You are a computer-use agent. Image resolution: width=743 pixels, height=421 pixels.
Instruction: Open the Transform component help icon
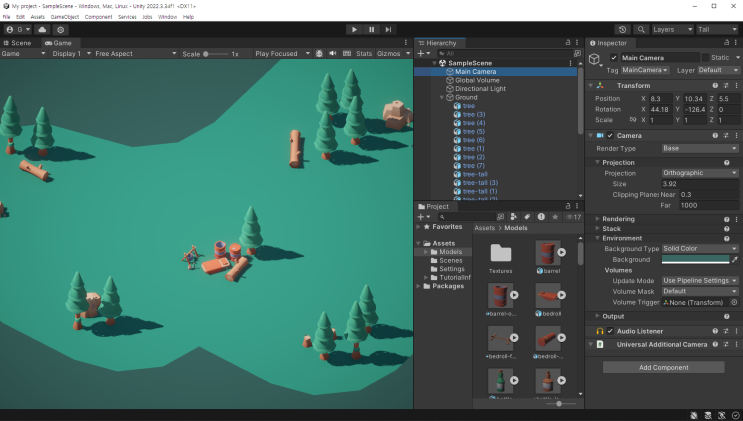[x=714, y=86]
